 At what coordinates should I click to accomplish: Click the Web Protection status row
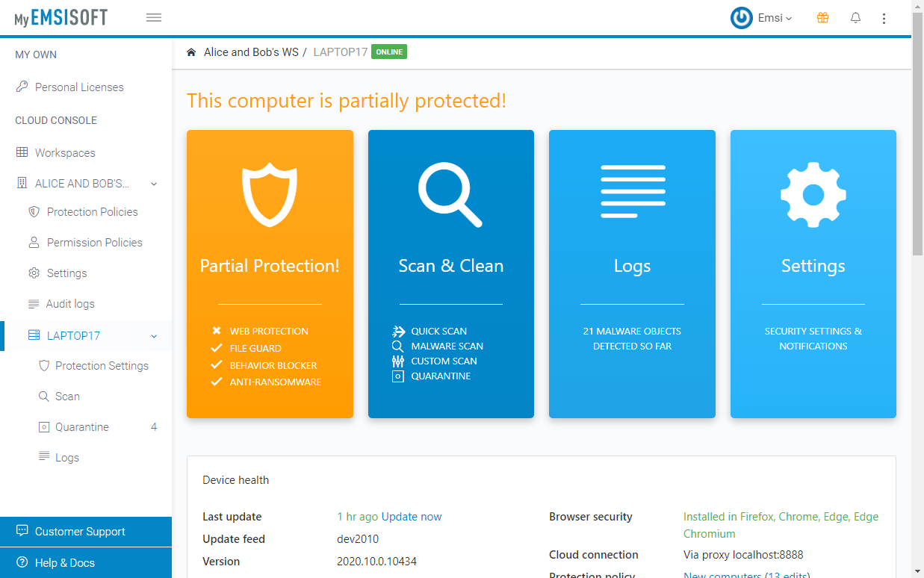click(x=260, y=332)
